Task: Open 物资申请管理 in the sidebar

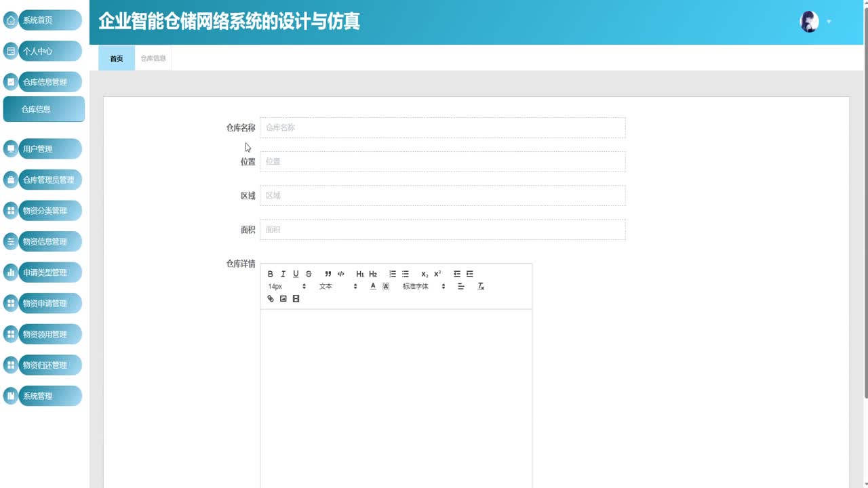Action: 51,303
